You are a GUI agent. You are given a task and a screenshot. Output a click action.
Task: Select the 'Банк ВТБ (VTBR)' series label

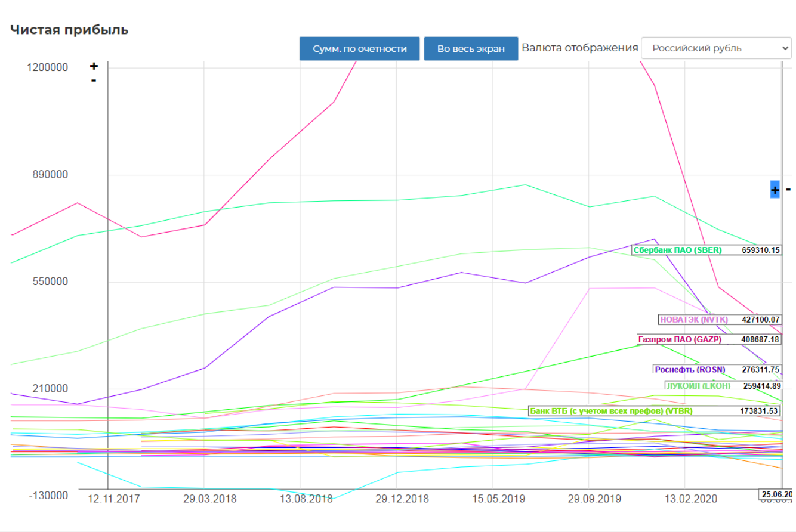[611, 411]
